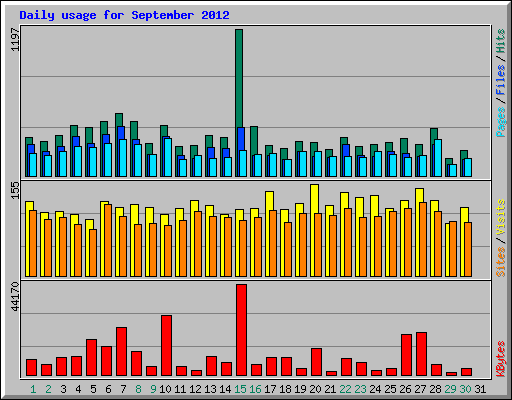
Task: Select the "KBytes" legend label
Action: coord(500,359)
